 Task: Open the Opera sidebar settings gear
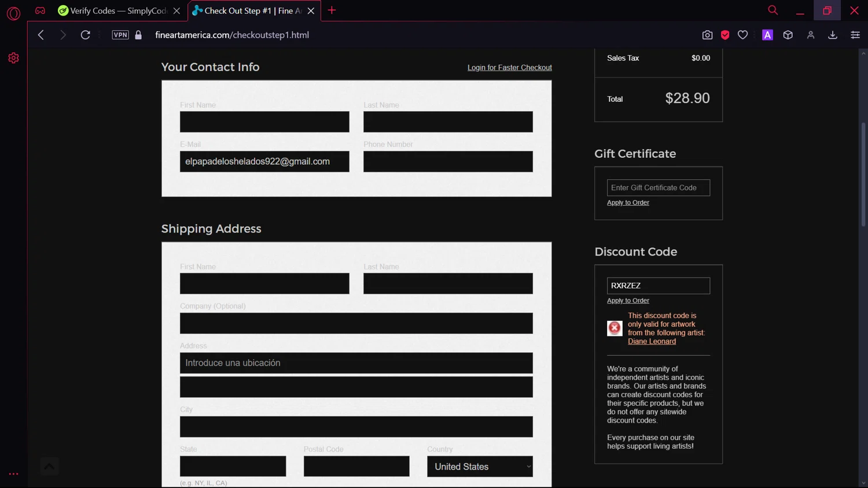pyautogui.click(x=13, y=58)
